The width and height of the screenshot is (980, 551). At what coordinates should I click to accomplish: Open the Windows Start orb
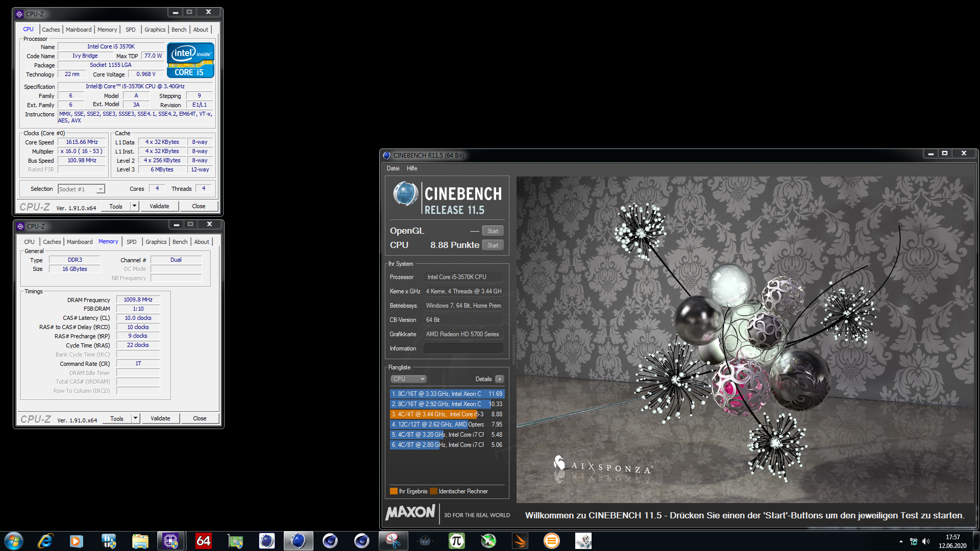tap(14, 541)
